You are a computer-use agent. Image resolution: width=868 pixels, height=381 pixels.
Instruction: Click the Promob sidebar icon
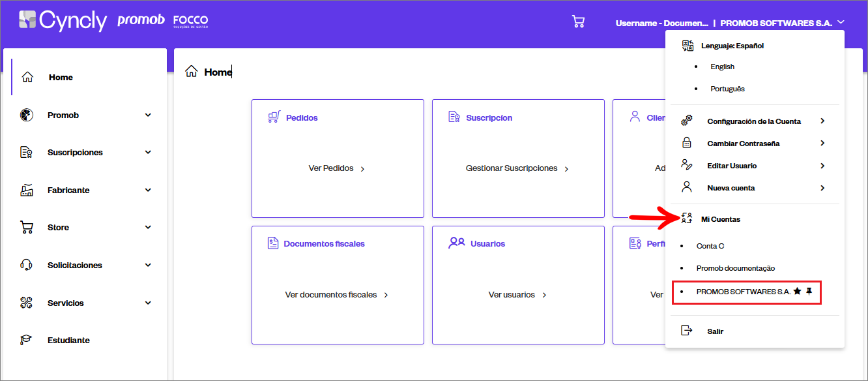[x=27, y=115]
